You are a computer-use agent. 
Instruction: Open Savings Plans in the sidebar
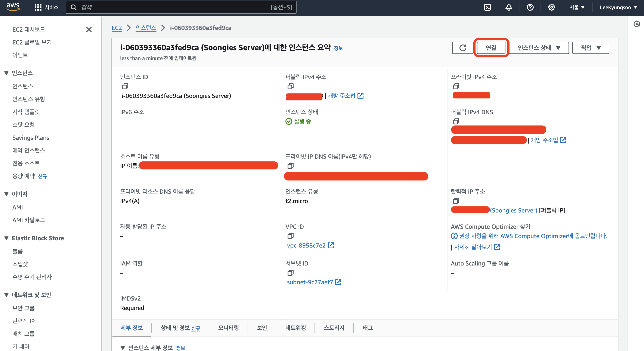tap(31, 138)
